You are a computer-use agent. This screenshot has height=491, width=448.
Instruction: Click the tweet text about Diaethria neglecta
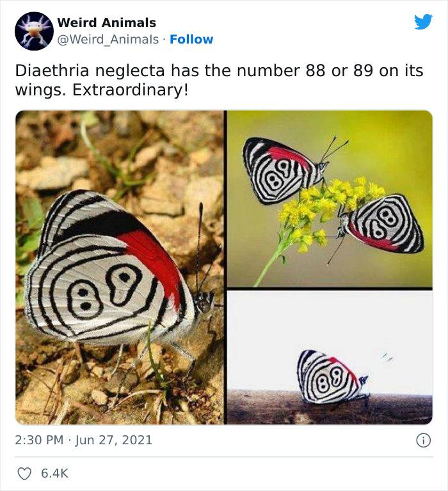pyautogui.click(x=219, y=80)
